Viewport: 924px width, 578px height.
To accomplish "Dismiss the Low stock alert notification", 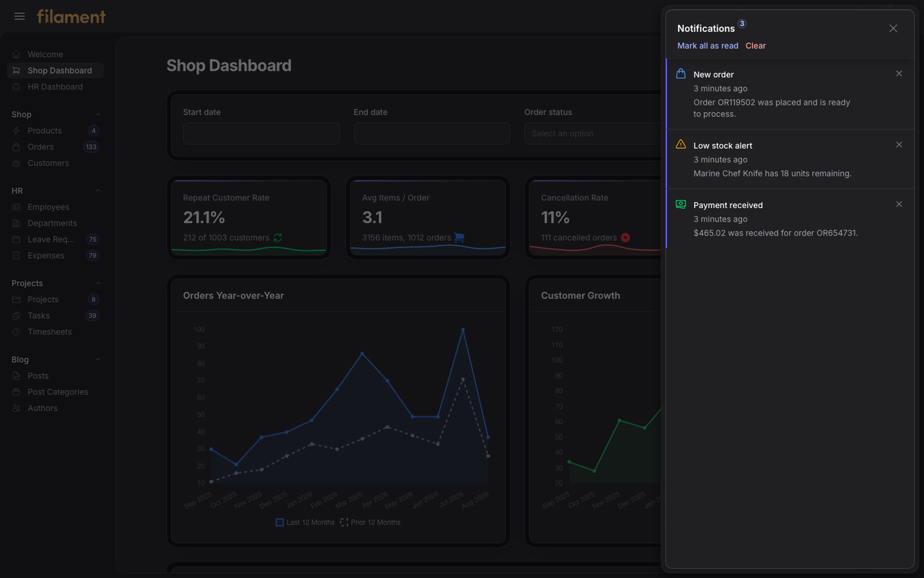I will tap(899, 144).
